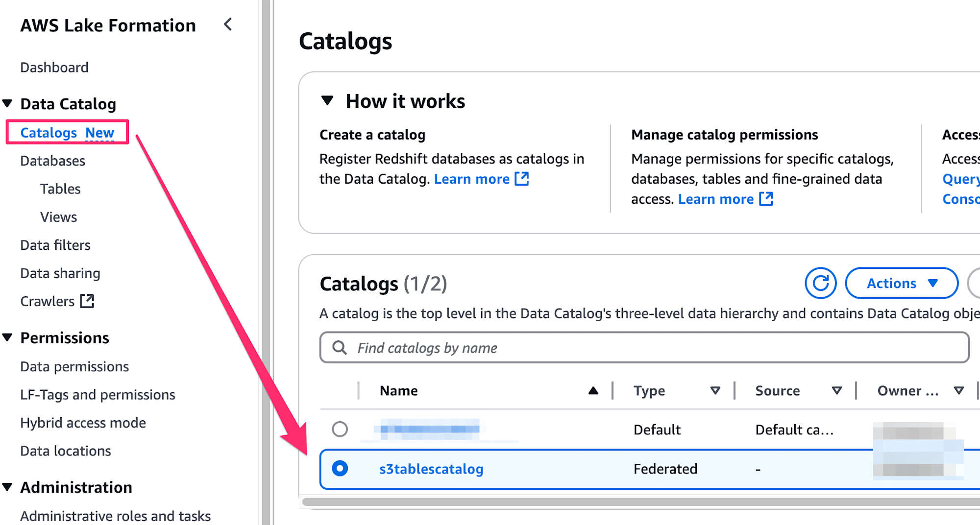Collapse the AWS Lake Formation sidebar
This screenshot has width=980, height=525.
[228, 24]
